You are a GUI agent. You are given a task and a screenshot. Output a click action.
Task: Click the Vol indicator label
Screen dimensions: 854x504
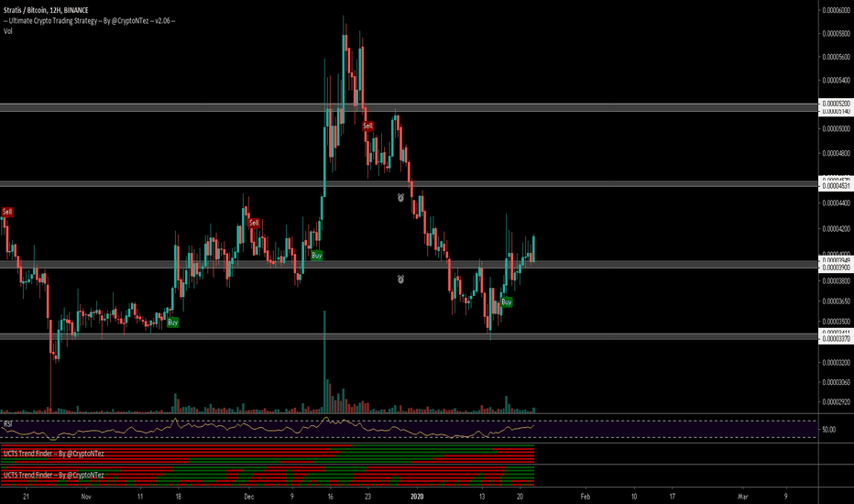coord(8,31)
